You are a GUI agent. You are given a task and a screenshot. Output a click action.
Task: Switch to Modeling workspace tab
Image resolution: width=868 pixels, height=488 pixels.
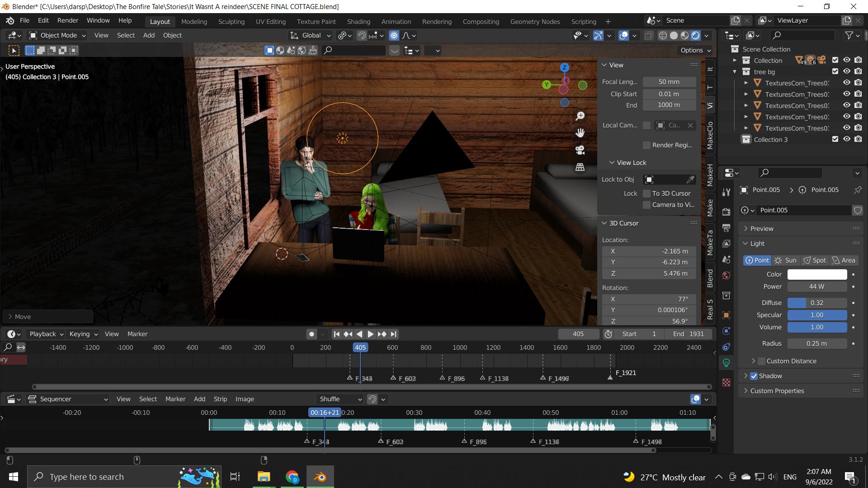point(194,22)
